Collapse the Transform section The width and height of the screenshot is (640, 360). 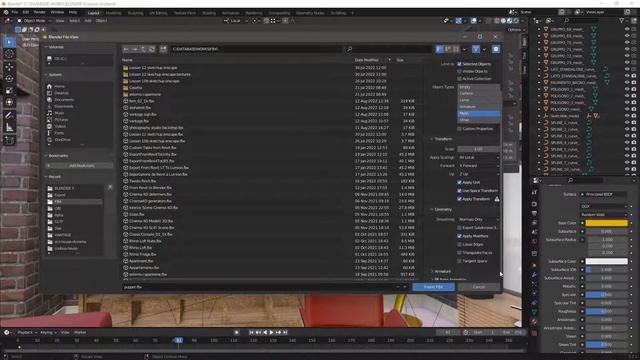(442, 139)
